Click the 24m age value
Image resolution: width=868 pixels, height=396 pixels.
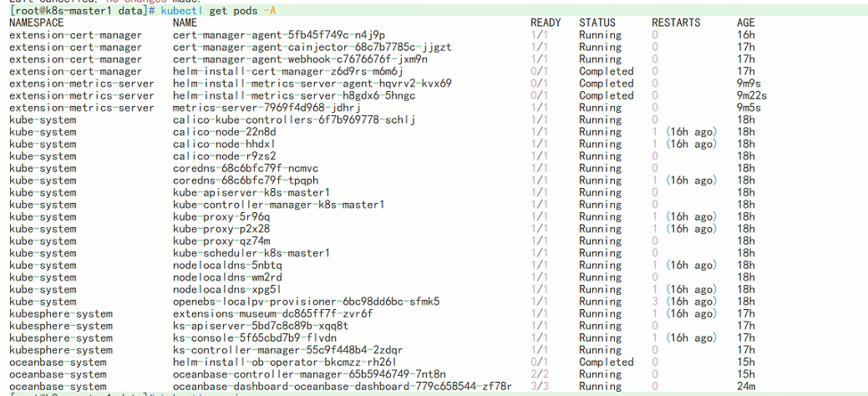(746, 387)
